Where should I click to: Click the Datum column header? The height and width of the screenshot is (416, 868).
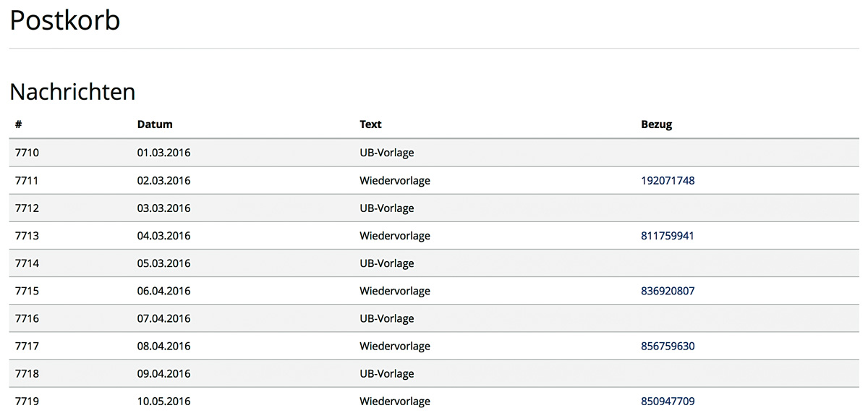click(x=155, y=124)
